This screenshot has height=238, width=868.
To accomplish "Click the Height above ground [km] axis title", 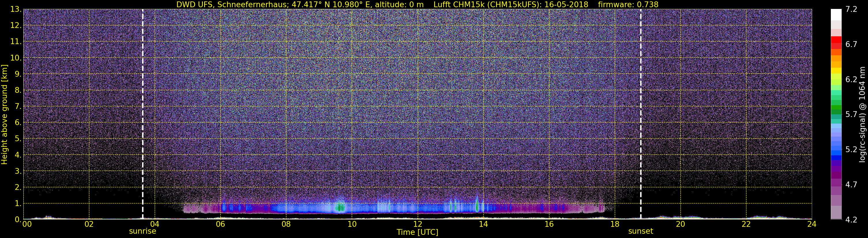I will [x=4, y=114].
